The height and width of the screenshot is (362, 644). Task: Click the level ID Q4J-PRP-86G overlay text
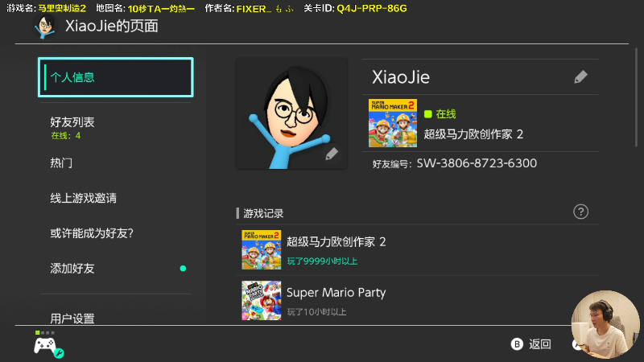[x=372, y=8]
